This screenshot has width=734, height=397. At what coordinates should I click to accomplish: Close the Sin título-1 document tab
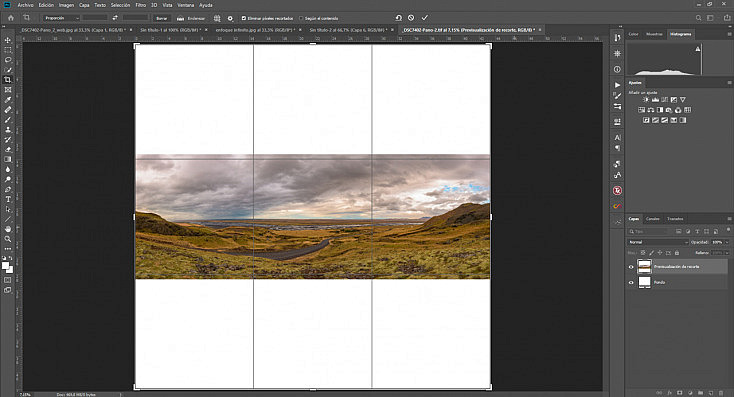206,30
